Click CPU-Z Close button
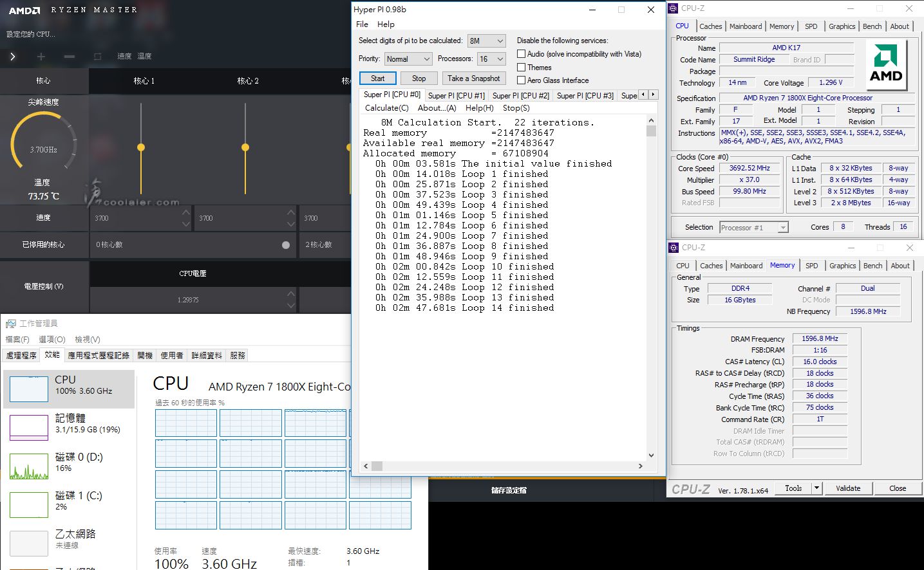The width and height of the screenshot is (924, 570). click(898, 488)
